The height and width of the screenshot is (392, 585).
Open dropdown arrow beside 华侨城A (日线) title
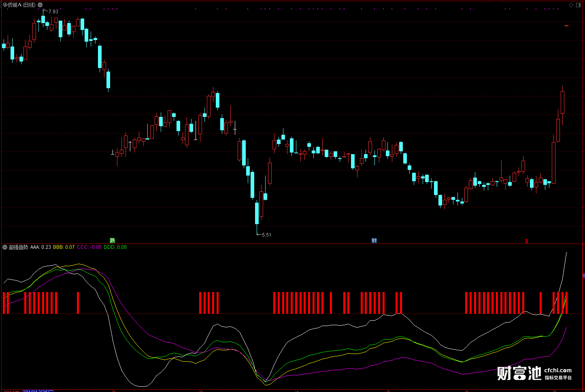click(40, 5)
